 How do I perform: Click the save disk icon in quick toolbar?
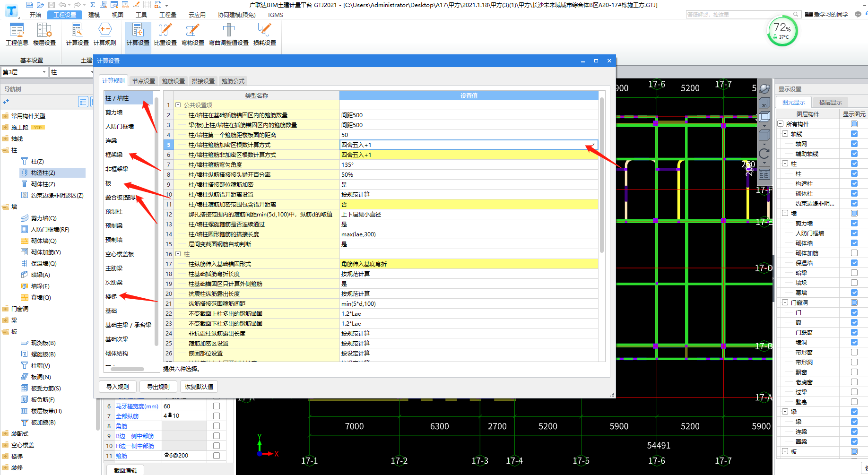[x=51, y=5]
